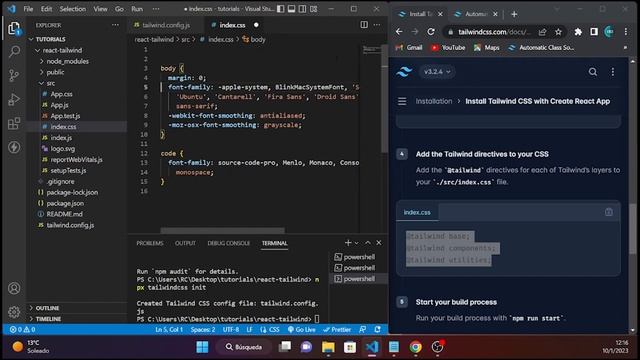
Task: Go back in Chrome browser
Action: [399, 31]
